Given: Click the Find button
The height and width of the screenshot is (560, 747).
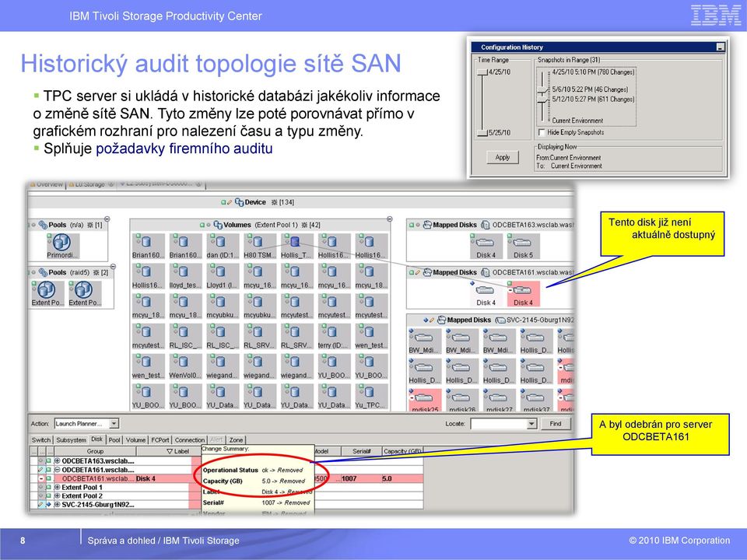Looking at the screenshot, I should click(556, 423).
